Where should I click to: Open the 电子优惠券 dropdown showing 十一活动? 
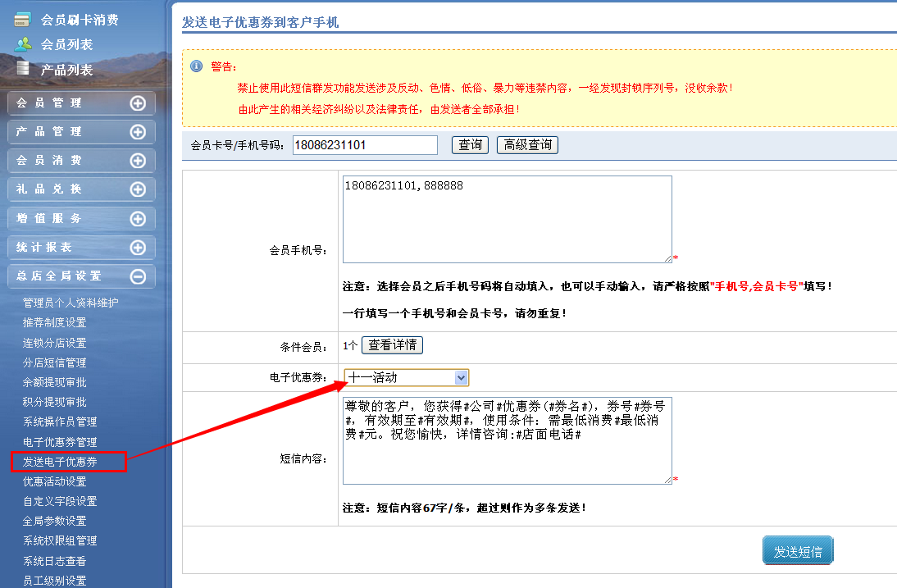pos(406,377)
